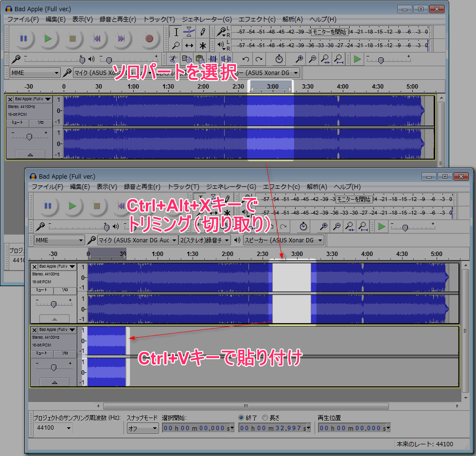Click Stop in the back window transport

(72, 38)
